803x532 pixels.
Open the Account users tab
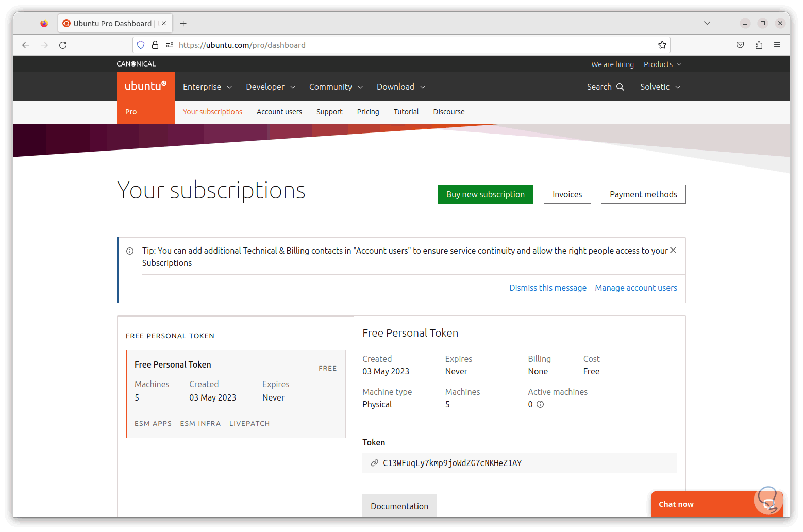[279, 112]
